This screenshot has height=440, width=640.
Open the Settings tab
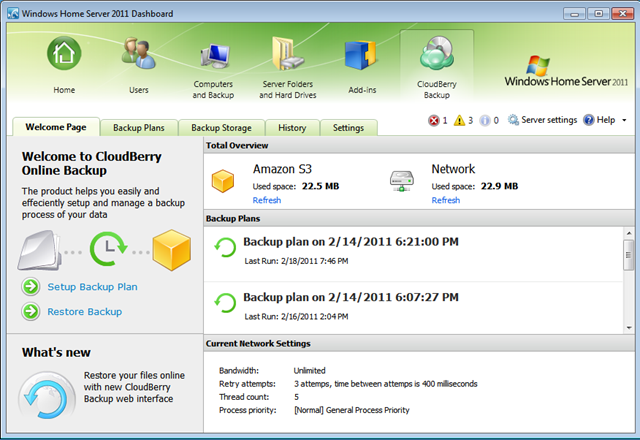[x=348, y=128]
